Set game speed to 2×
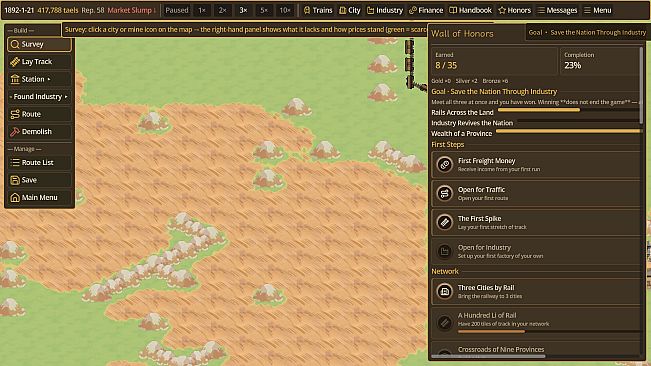This screenshot has width=651, height=366. [223, 10]
